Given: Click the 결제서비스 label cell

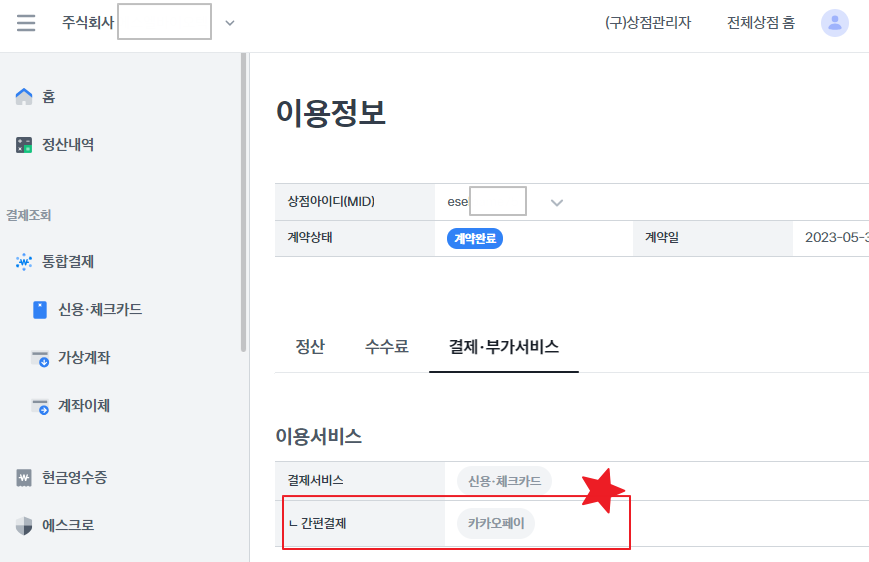Looking at the screenshot, I should pyautogui.click(x=360, y=481).
